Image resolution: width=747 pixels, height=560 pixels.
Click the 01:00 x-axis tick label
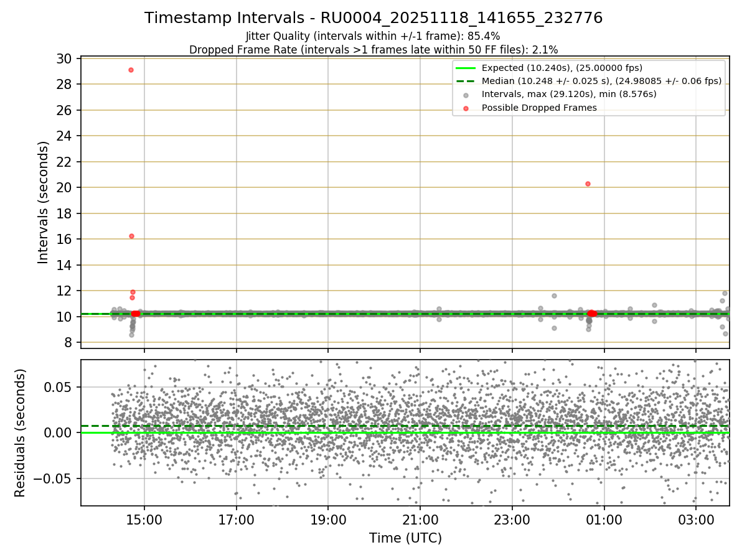(604, 520)
